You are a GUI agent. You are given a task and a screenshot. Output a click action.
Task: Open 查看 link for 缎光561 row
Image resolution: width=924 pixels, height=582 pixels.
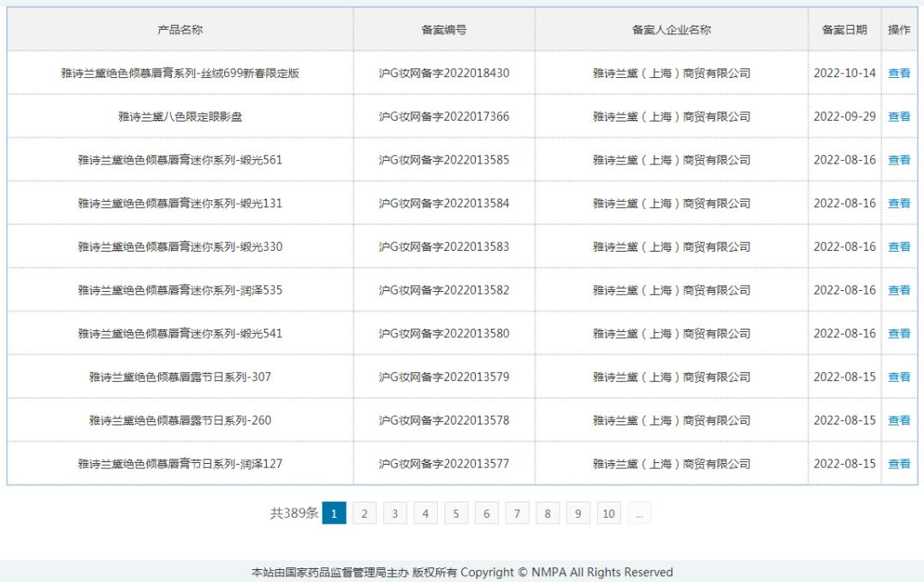pos(898,160)
